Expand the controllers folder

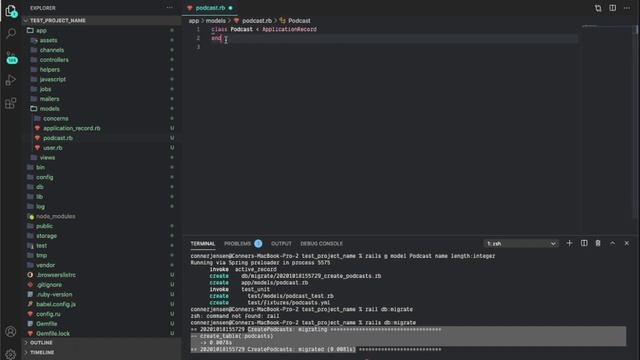point(54,60)
